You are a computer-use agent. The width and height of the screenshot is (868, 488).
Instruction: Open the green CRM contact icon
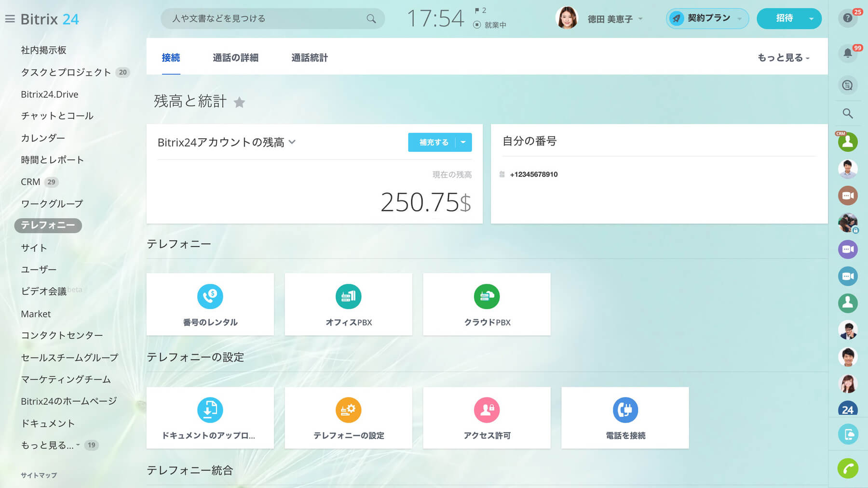pos(848,142)
